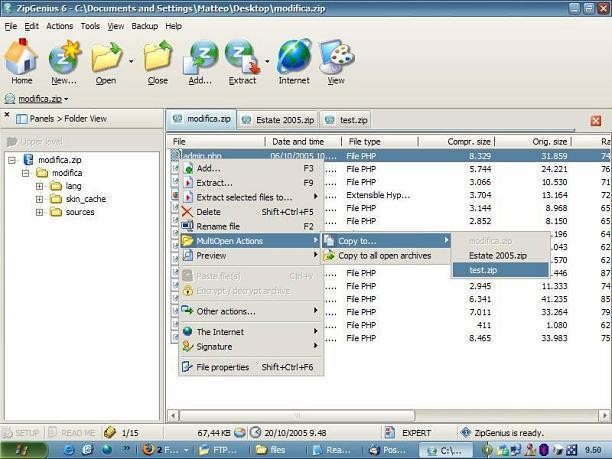Sort by Date and time column
Viewport: 612px width, 459px height.
[x=303, y=142]
